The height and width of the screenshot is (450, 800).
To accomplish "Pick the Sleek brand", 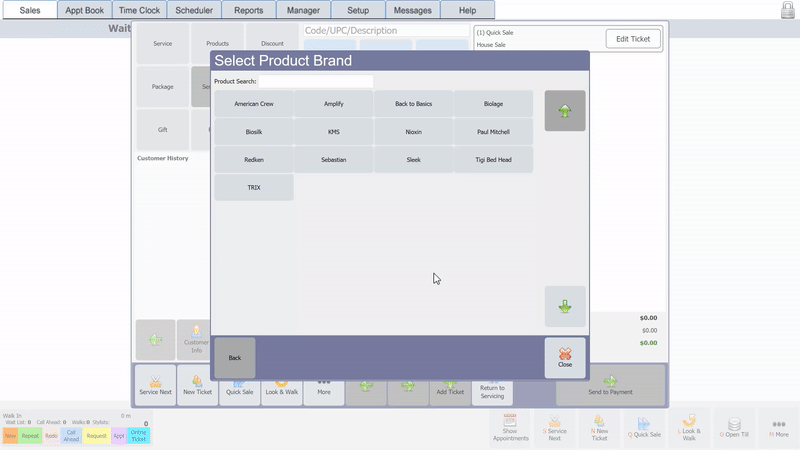I will 413,160.
